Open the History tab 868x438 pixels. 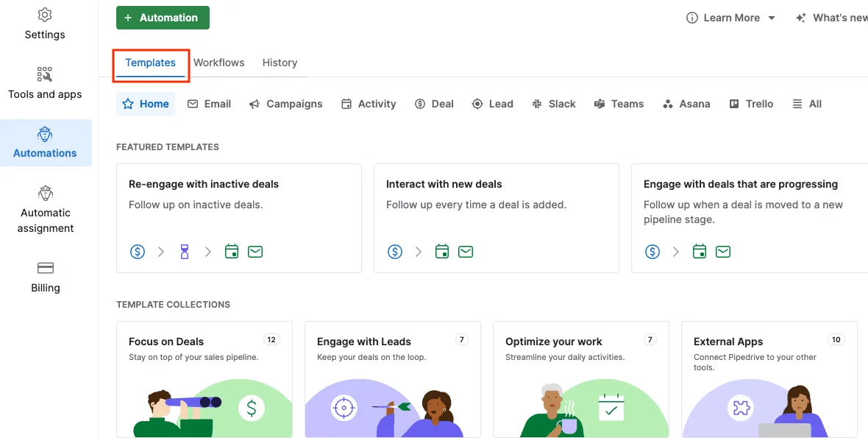pyautogui.click(x=280, y=63)
